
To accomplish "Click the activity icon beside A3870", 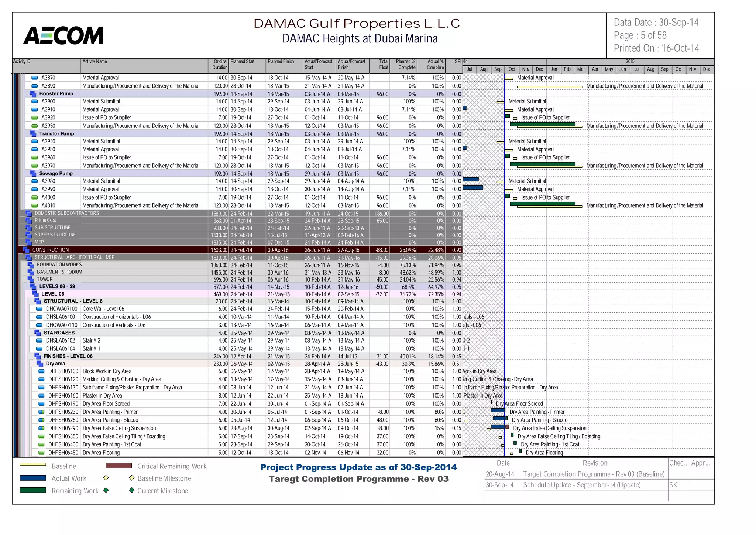I will tap(34, 78).
